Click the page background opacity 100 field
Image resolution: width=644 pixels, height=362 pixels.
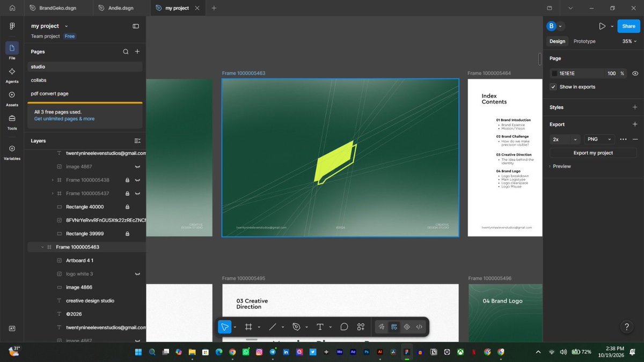pos(612,73)
